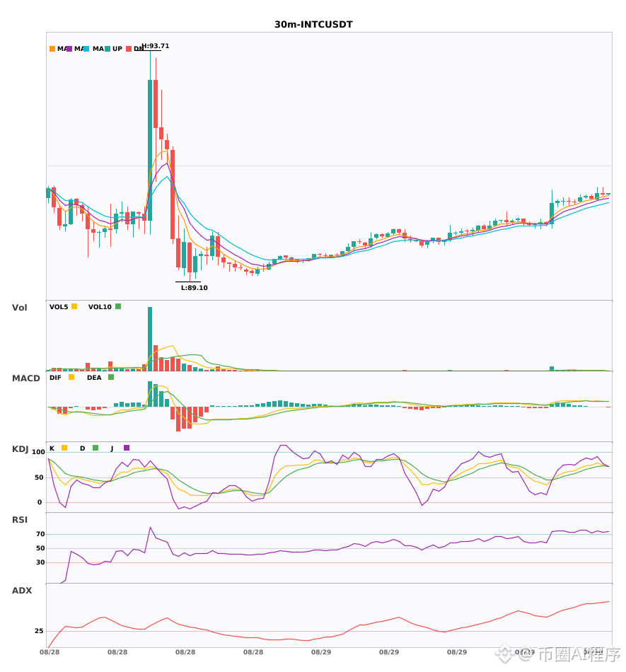Select the green DEA legend swatch
Image resolution: width=626 pixels, height=672 pixels.
click(111, 377)
